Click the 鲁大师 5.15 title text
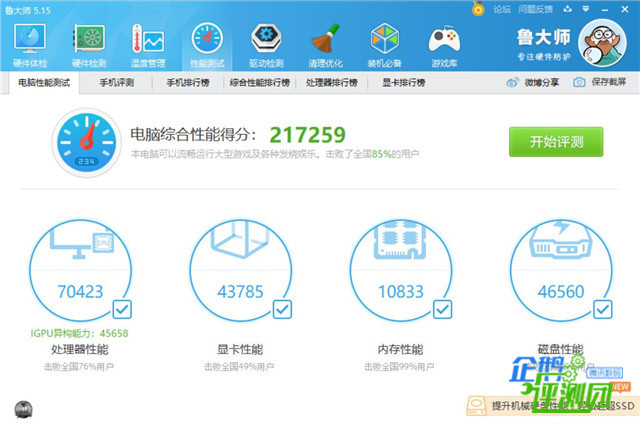The height and width of the screenshot is (425, 640). click(28, 10)
